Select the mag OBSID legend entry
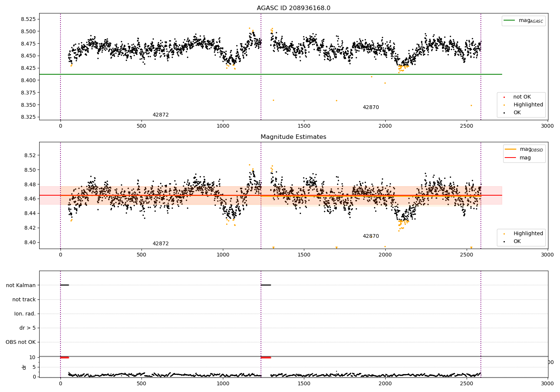The image size is (560, 392). point(524,149)
